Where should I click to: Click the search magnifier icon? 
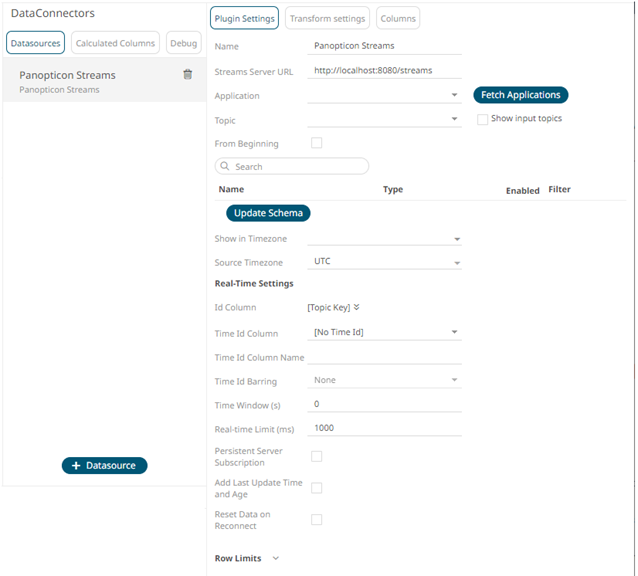(x=225, y=167)
